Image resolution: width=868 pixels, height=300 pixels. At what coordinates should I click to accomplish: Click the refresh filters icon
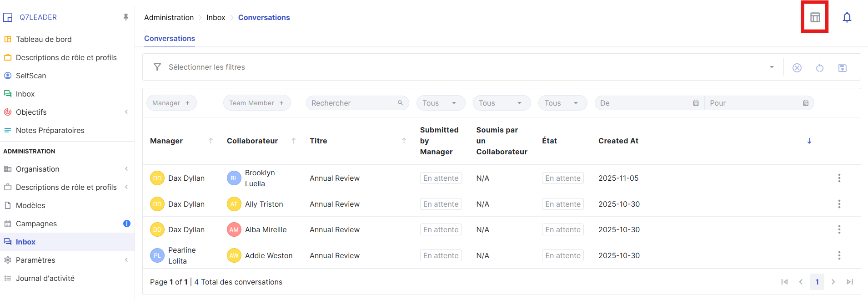coord(819,68)
